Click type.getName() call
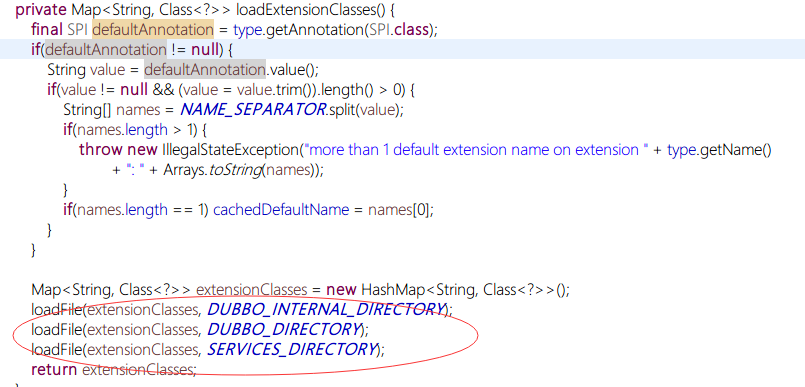The image size is (805, 387). click(x=719, y=150)
